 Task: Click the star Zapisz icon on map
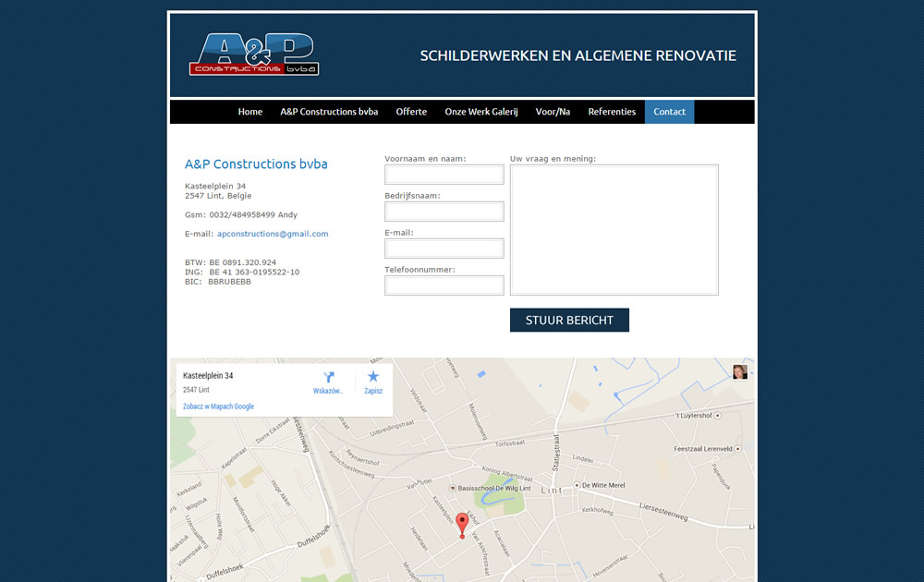tap(373, 376)
